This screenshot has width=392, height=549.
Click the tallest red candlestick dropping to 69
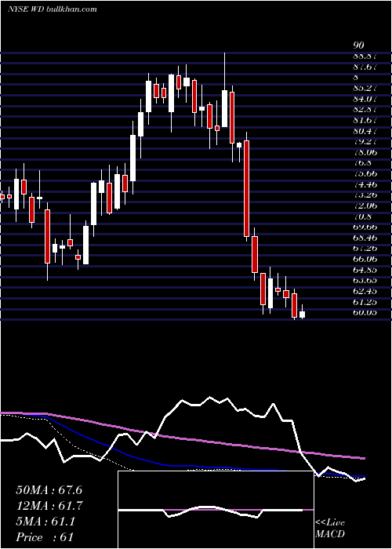click(247, 188)
